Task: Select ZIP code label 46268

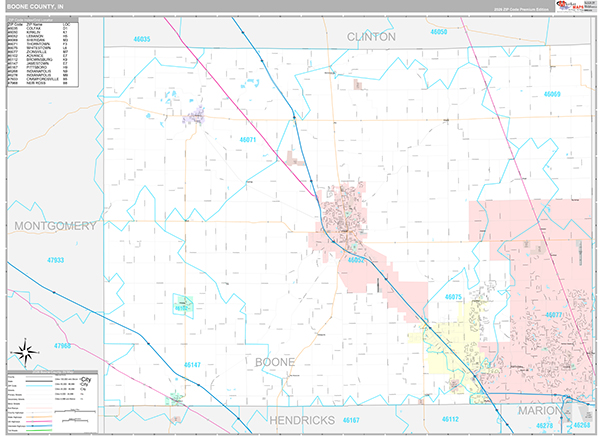Action: coord(581,425)
